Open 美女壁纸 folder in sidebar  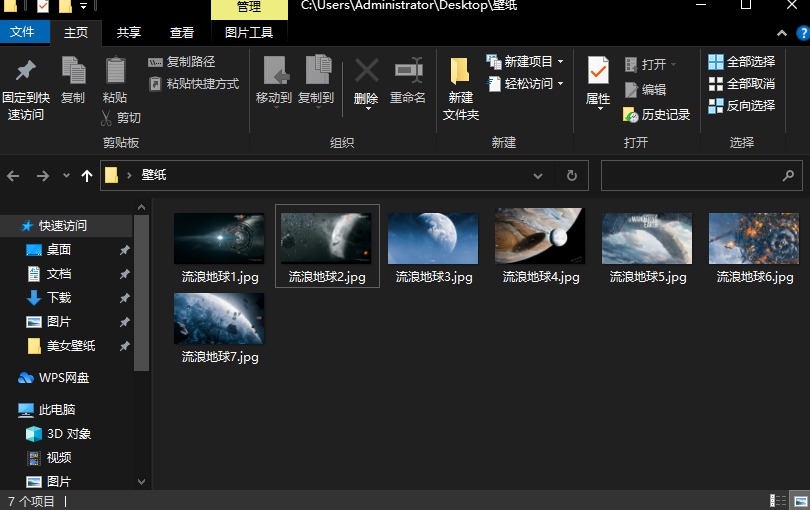[71, 346]
